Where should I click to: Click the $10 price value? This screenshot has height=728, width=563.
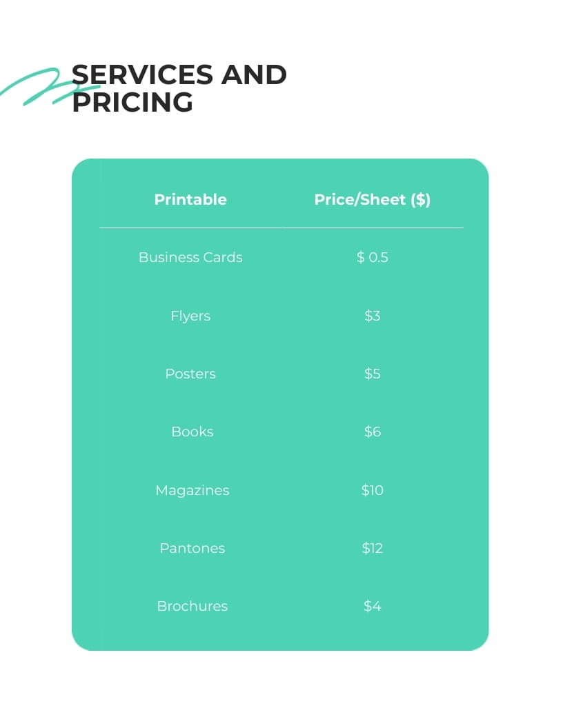point(373,490)
